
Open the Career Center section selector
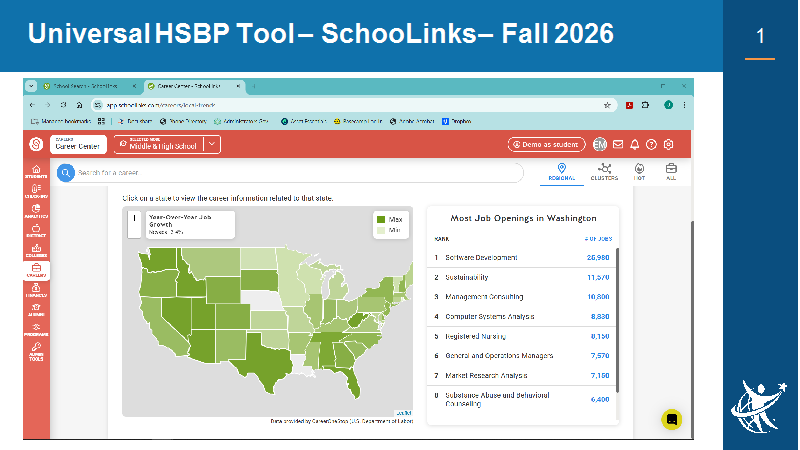point(78,144)
